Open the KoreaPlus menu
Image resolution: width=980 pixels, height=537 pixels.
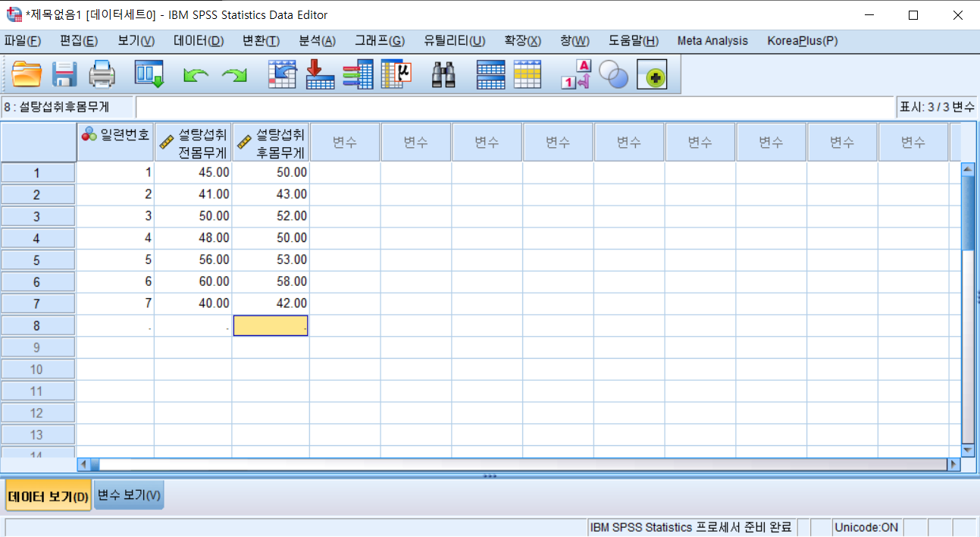coord(803,41)
